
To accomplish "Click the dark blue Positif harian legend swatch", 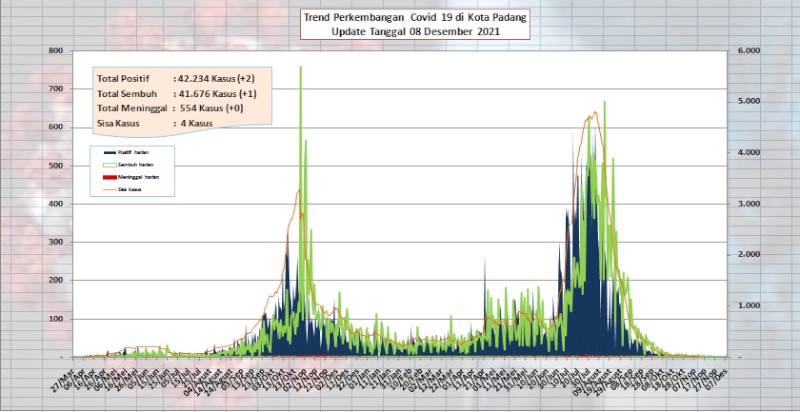I will tap(110, 152).
